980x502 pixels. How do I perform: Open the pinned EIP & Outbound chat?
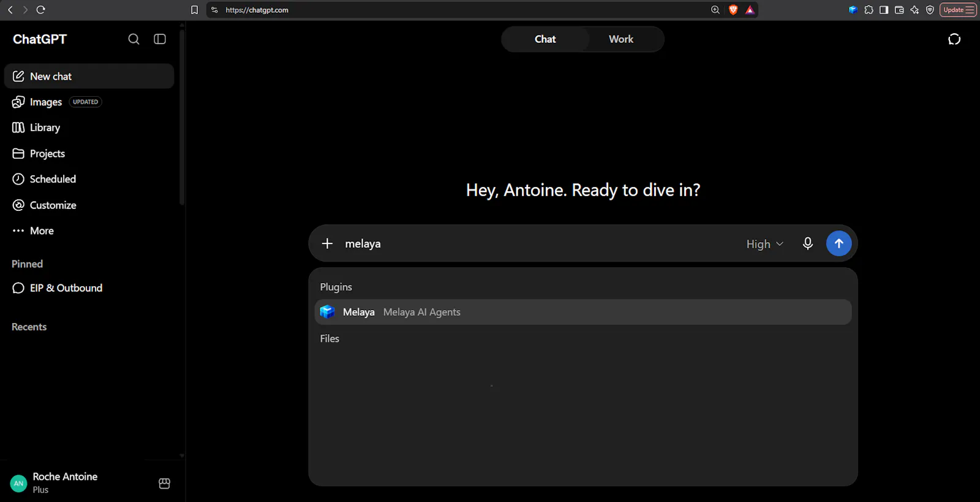pyautogui.click(x=89, y=288)
